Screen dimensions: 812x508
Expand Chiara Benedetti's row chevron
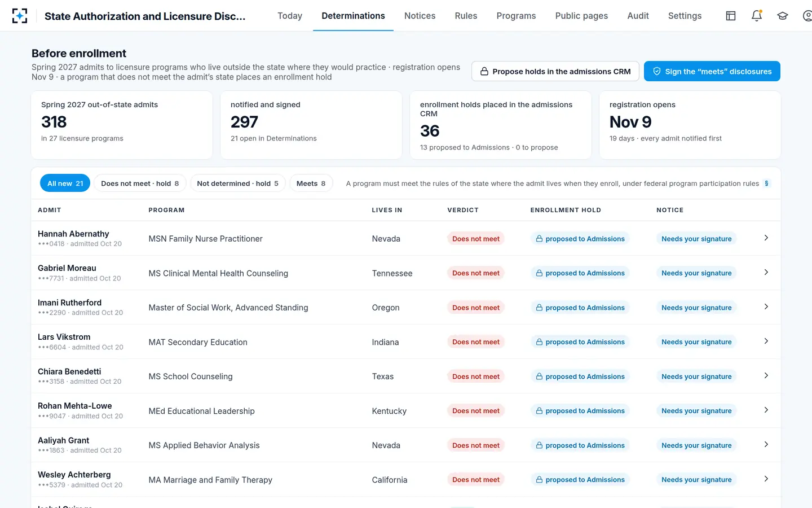[x=766, y=376]
